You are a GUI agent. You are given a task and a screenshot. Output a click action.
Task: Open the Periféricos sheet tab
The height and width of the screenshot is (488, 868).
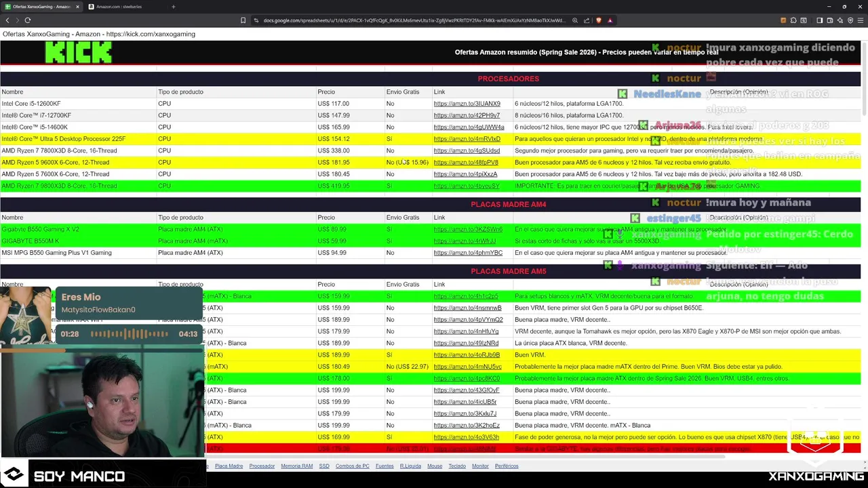click(x=507, y=466)
